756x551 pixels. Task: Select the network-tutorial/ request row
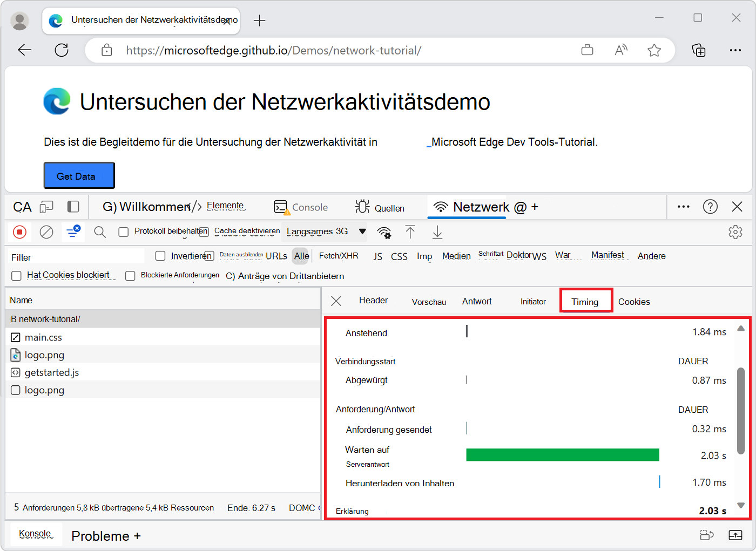pyautogui.click(x=163, y=319)
